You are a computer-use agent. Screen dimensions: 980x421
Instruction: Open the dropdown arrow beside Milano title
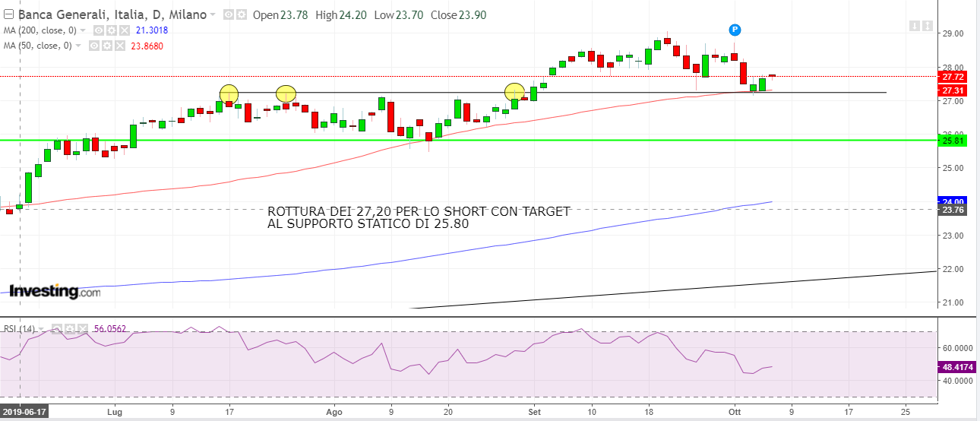click(x=213, y=15)
